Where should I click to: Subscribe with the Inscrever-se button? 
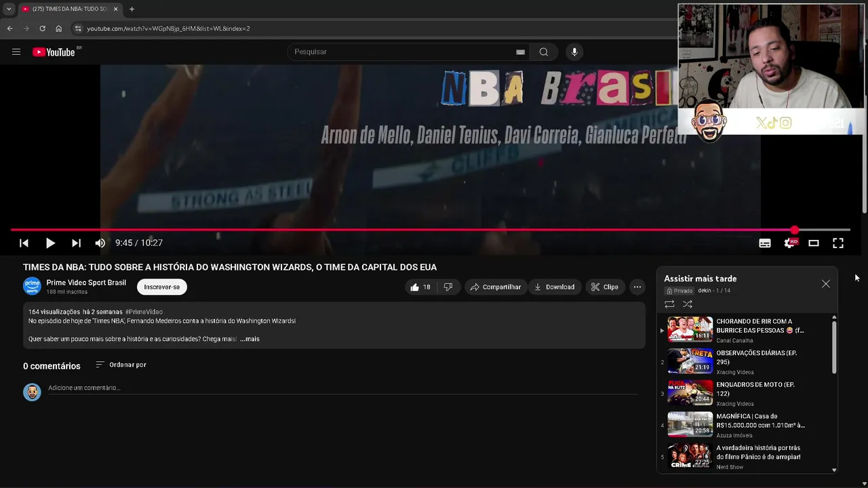pyautogui.click(x=162, y=287)
